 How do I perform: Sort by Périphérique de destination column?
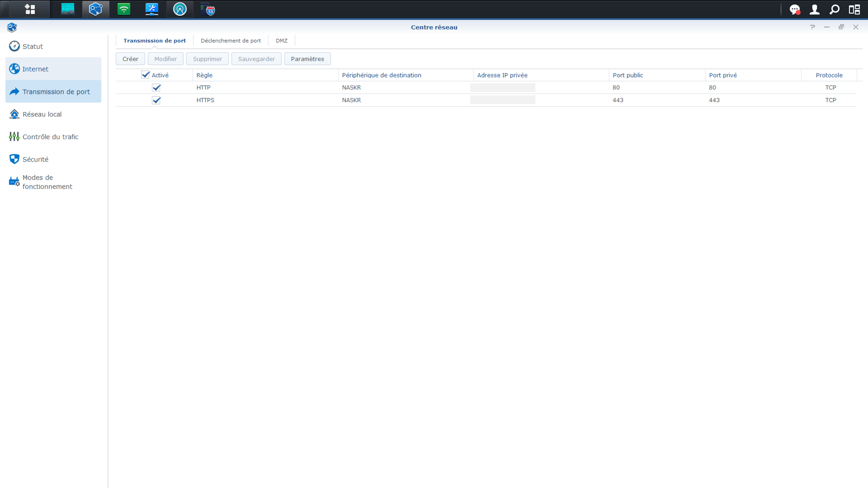406,75
